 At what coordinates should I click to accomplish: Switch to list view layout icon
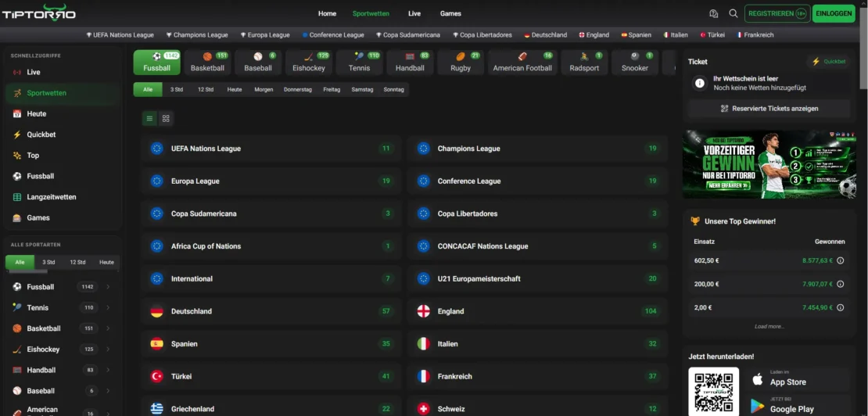pyautogui.click(x=149, y=118)
